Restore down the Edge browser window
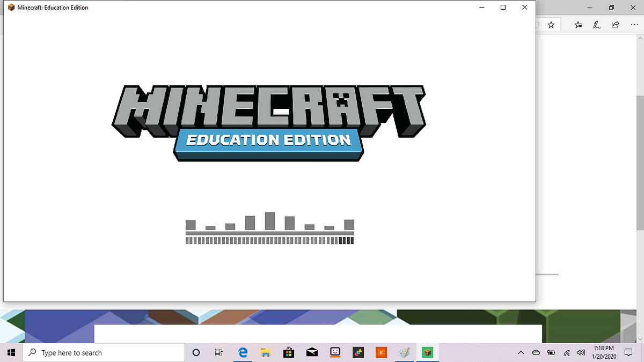 (x=611, y=8)
